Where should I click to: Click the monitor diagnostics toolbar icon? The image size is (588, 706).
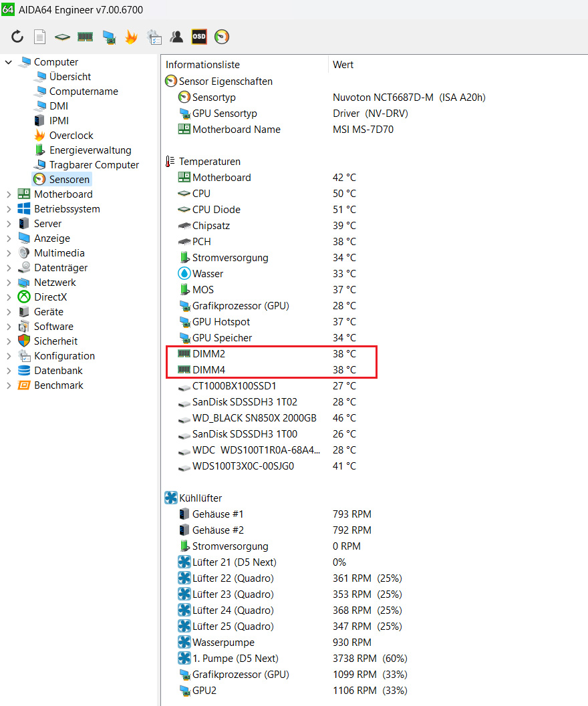[109, 37]
